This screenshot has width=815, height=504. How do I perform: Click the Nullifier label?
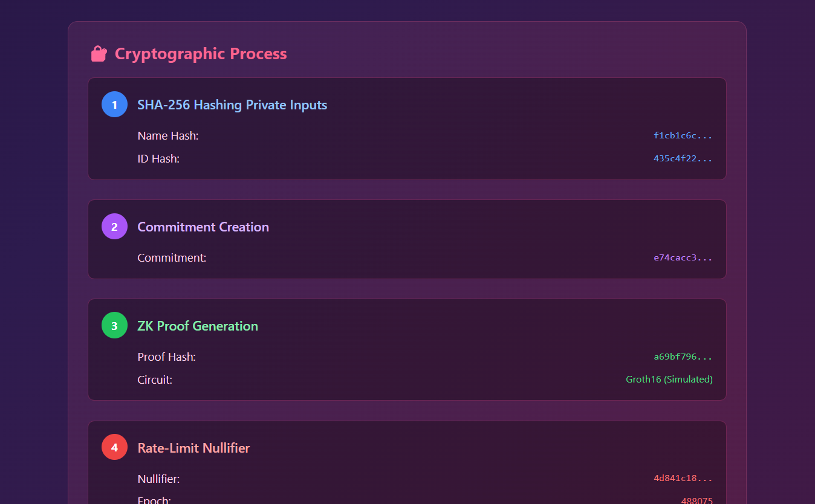pyautogui.click(x=158, y=479)
